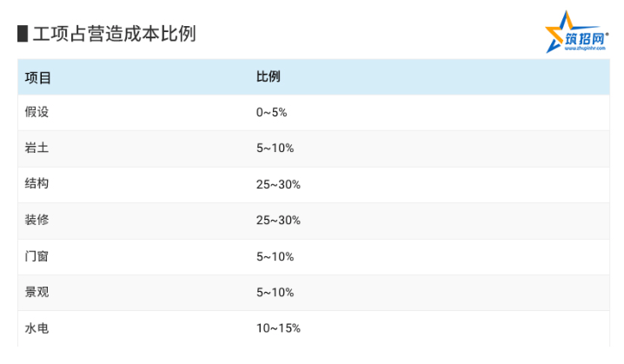This screenshot has height=364, width=624.
Task: Select the 景观 row label
Action: coord(37,292)
